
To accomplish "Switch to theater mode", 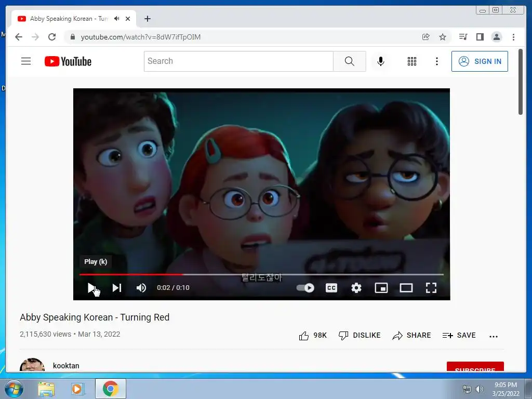I will point(406,288).
